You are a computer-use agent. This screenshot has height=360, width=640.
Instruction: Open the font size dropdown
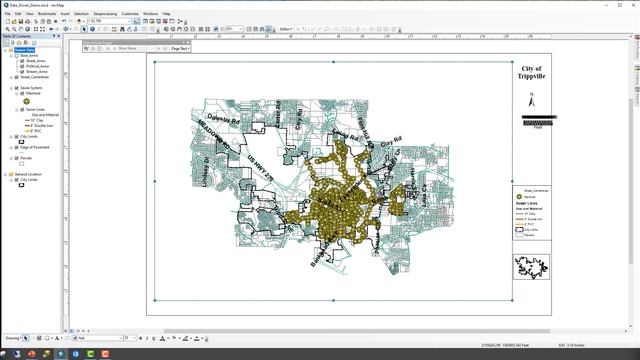[x=134, y=338]
